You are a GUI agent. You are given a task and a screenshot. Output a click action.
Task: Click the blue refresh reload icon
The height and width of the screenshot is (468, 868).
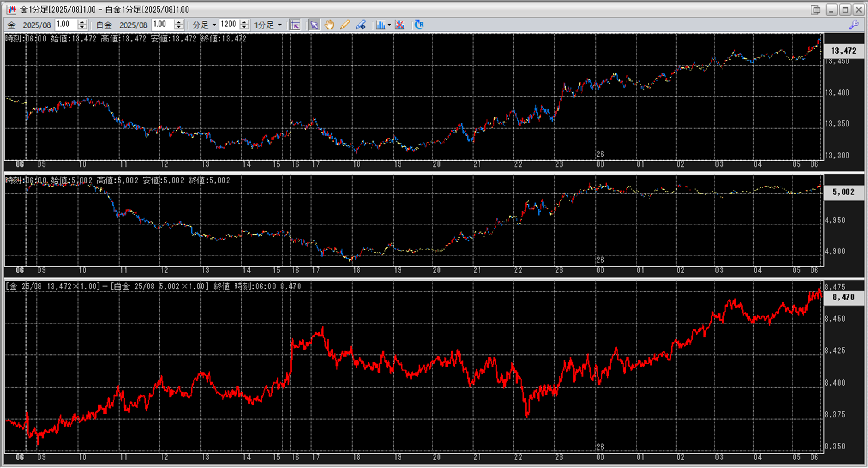pyautogui.click(x=419, y=25)
